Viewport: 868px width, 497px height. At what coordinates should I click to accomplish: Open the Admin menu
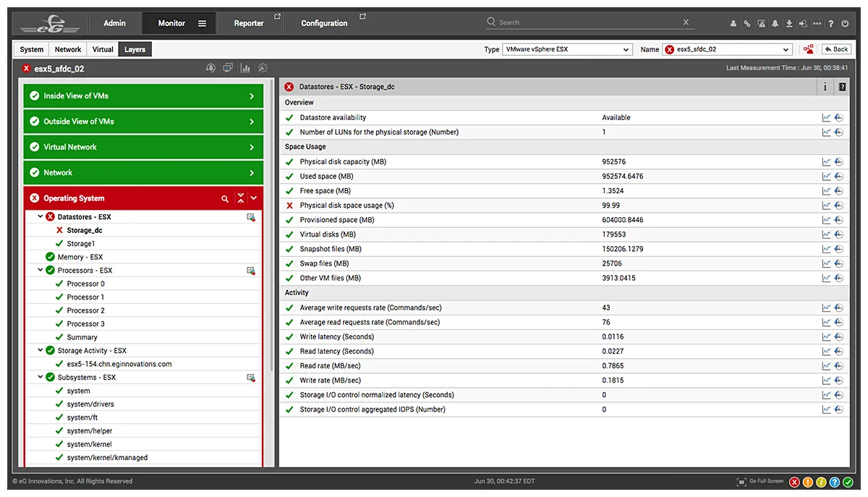click(x=114, y=23)
